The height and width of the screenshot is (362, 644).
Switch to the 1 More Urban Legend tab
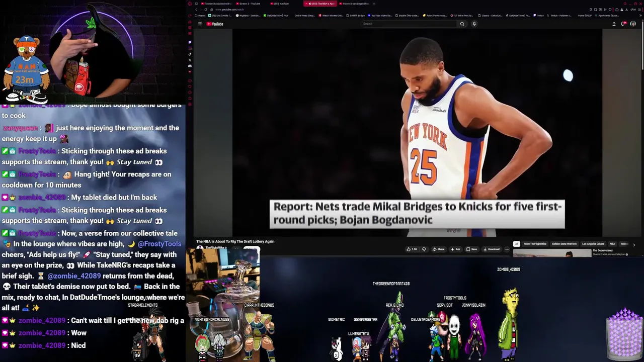(353, 4)
